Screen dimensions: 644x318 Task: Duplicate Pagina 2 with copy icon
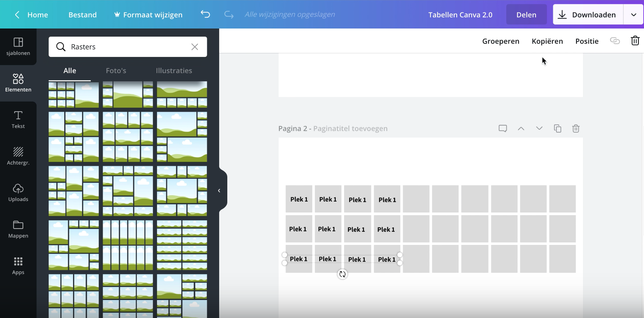pos(557,128)
